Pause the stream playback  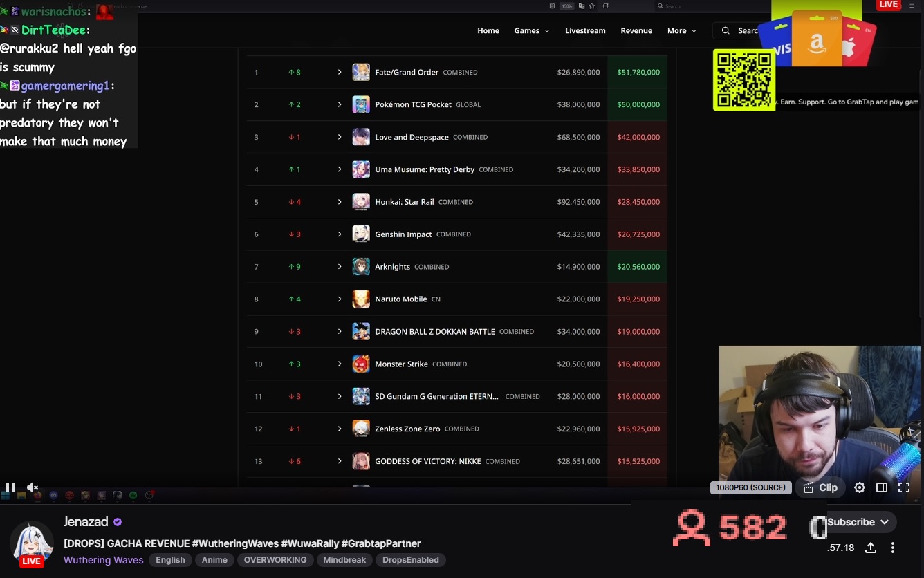click(10, 487)
